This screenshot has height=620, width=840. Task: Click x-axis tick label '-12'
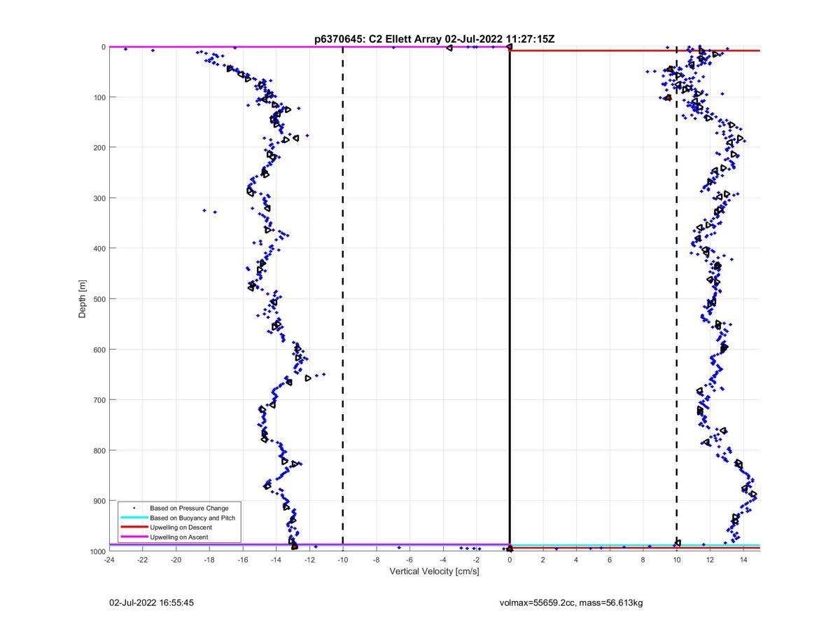[309, 560]
